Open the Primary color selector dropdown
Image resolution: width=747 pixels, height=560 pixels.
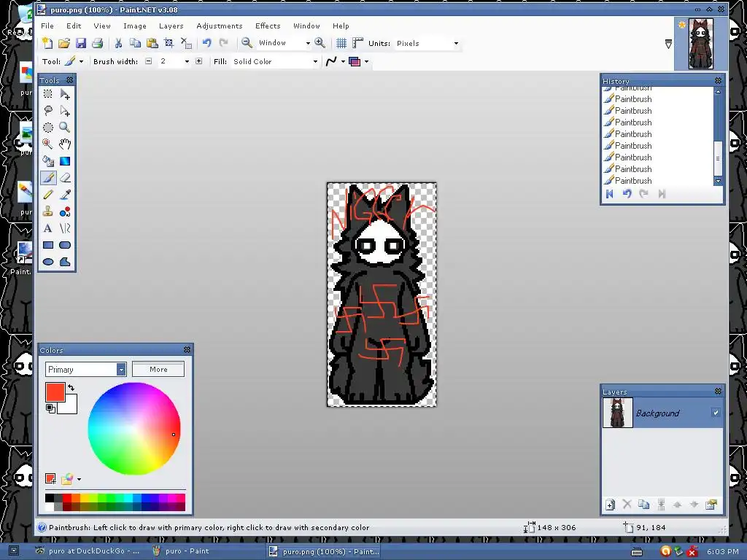click(121, 369)
